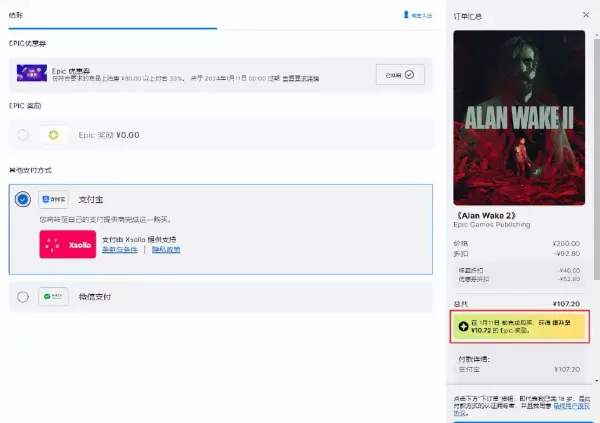Click the original price ¥200.00
The width and height of the screenshot is (600, 423).
tap(566, 243)
